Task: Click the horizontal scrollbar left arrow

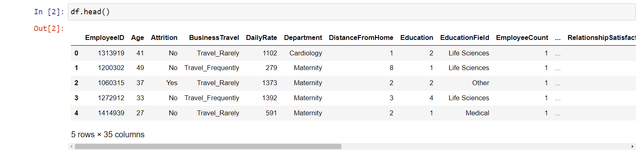Action: (72, 147)
